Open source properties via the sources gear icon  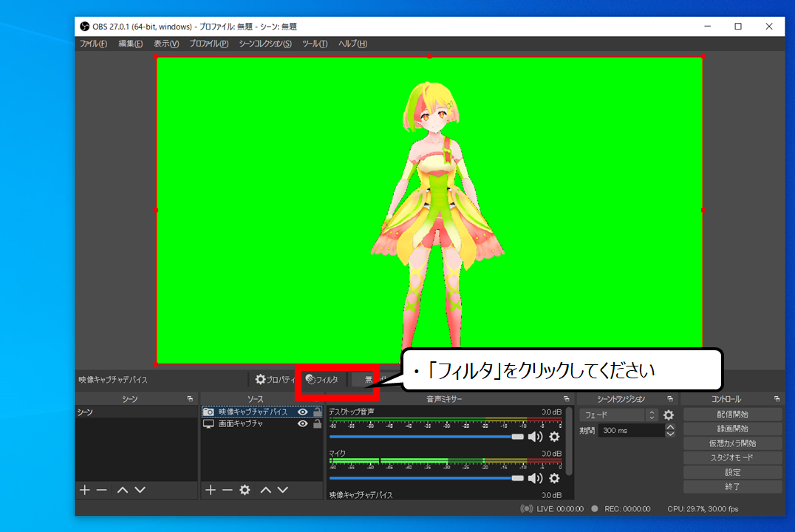coord(245,490)
